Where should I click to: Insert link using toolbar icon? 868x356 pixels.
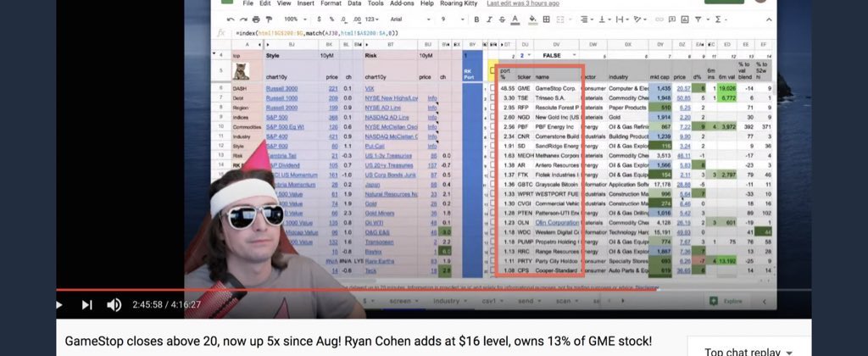[659, 19]
